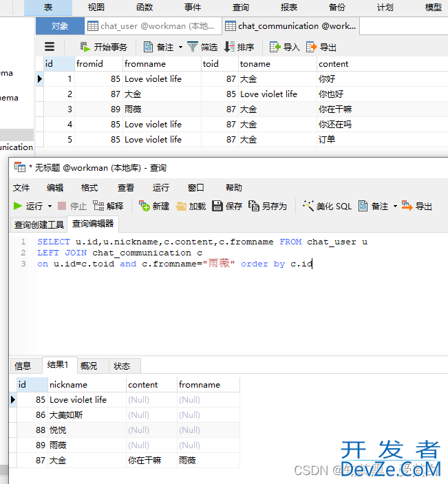This screenshot has height=484, width=448.
Task: Select result cell '大美如斯'
Action: point(87,415)
